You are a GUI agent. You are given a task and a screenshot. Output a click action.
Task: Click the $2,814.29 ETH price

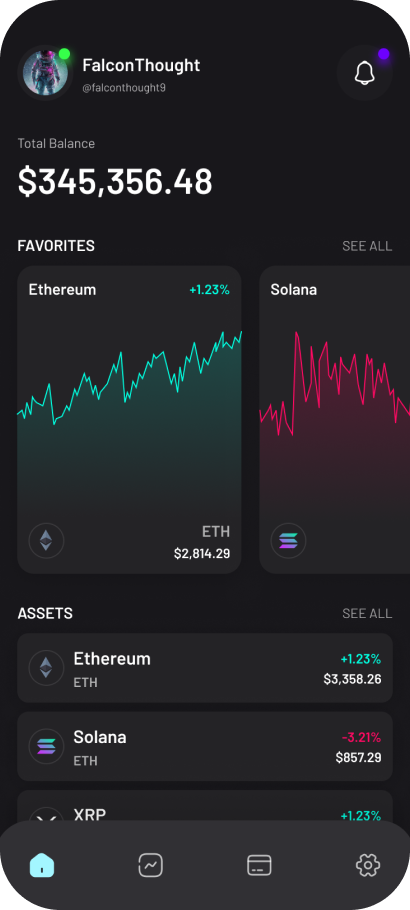202,554
